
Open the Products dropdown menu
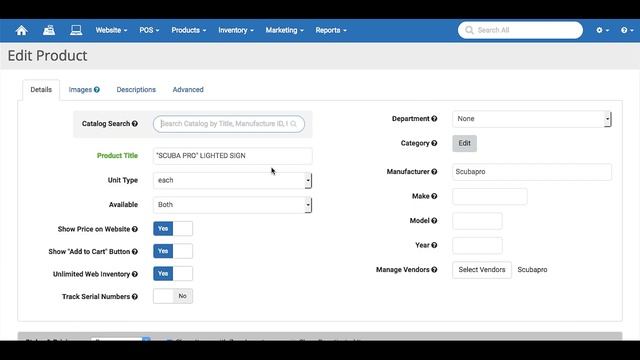click(189, 30)
